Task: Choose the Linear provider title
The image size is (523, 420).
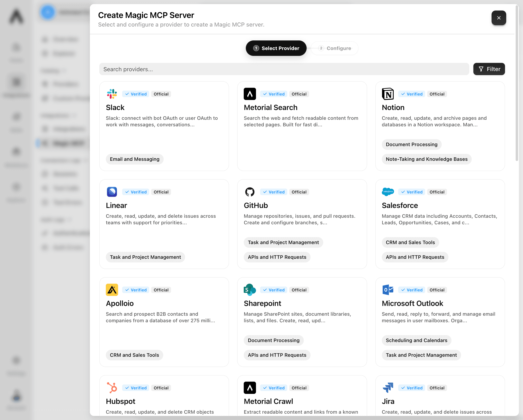Action: 116,205
